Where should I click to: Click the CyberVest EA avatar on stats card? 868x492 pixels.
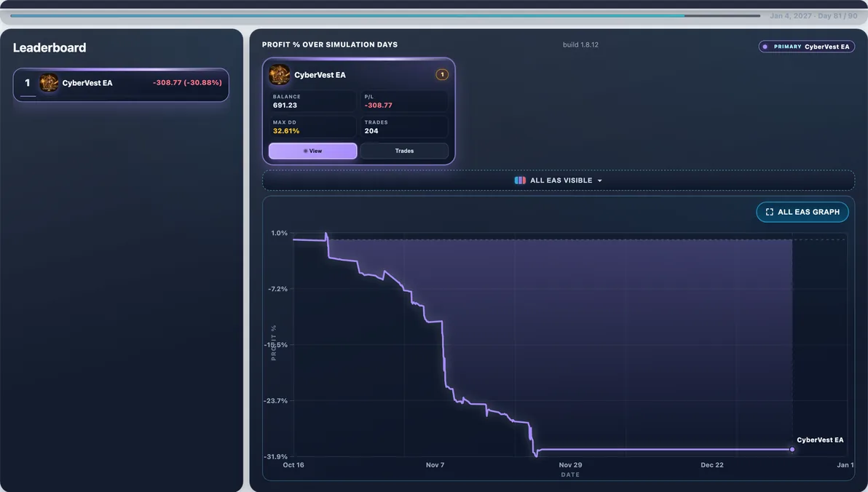click(280, 75)
